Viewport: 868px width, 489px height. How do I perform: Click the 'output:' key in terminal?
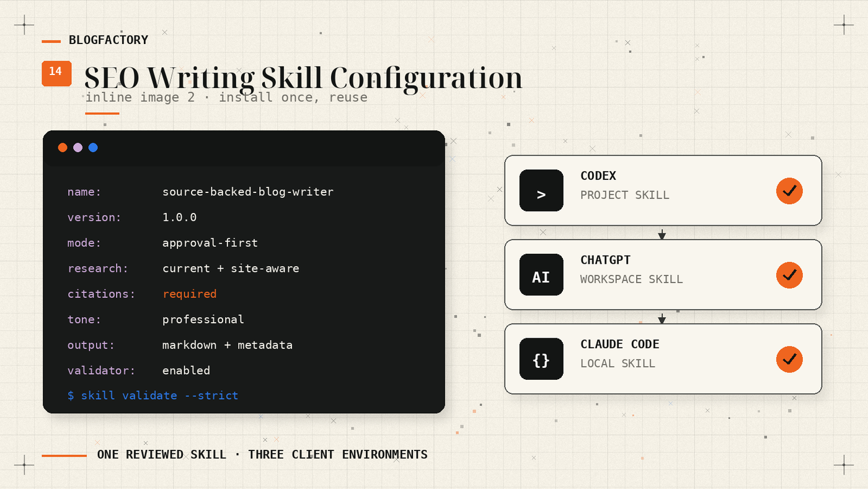(x=91, y=345)
